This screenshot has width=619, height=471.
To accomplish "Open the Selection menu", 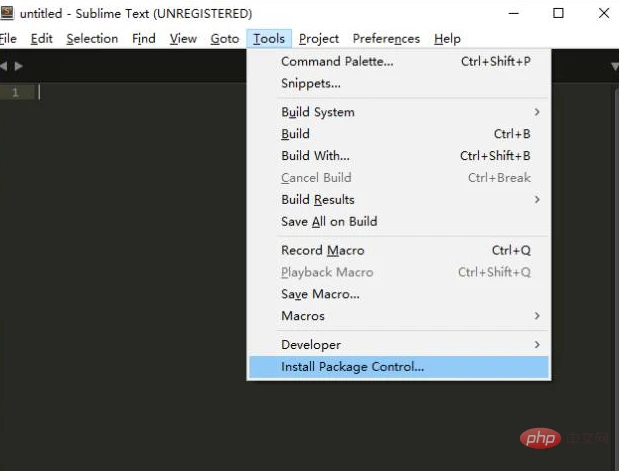I will point(92,39).
